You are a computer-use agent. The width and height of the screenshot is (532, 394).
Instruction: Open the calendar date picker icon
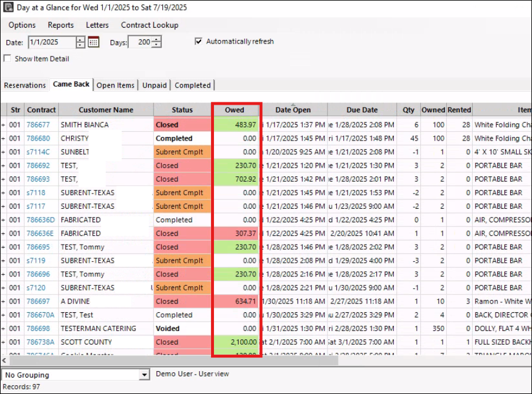coord(93,42)
